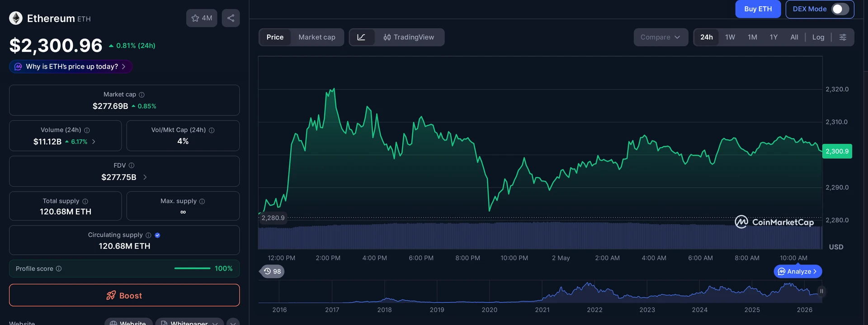This screenshot has width=868, height=325.
Task: Select the 24h time range
Action: click(706, 37)
